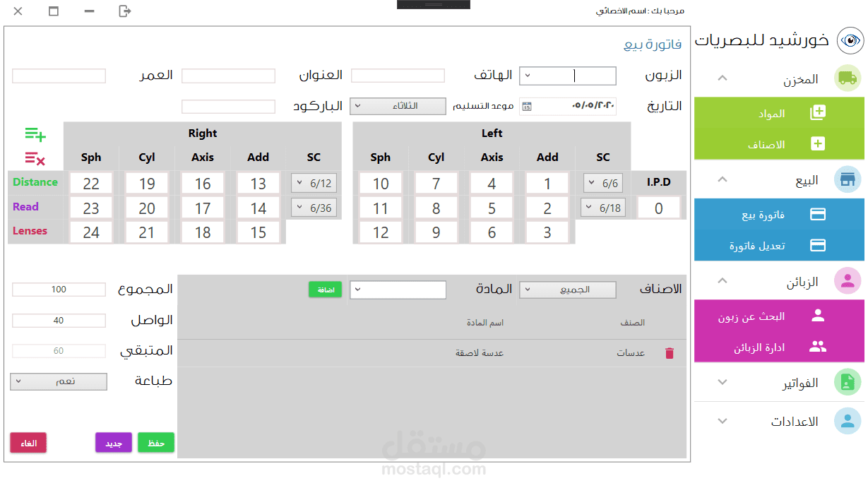Open the الاصناف الجميع dropdown
The image size is (868, 488).
[568, 290]
